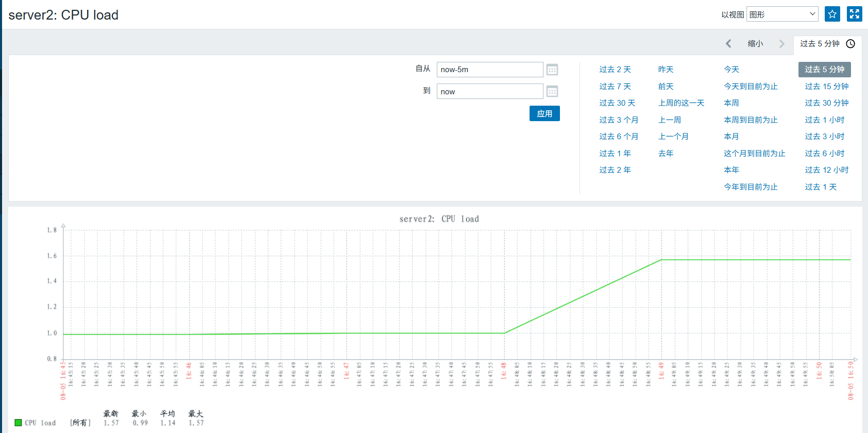This screenshot has height=433, width=868.
Task: Click the 到 to-time input field
Action: coord(490,92)
